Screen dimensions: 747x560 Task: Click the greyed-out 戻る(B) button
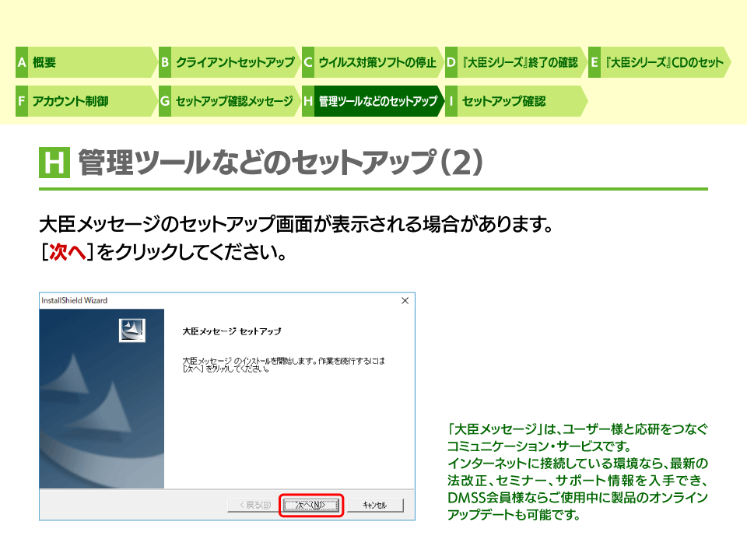pyautogui.click(x=251, y=505)
